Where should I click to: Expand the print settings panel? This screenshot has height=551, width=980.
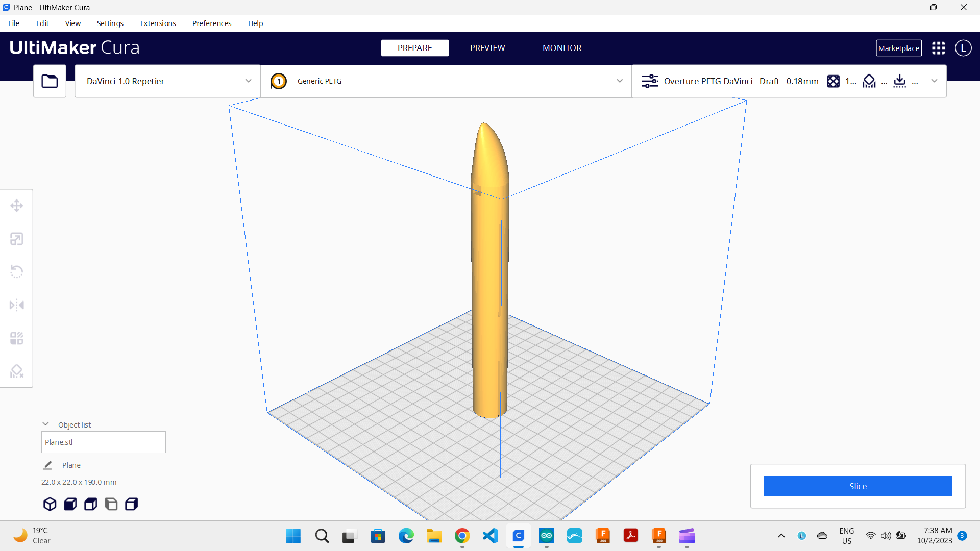tap(935, 81)
